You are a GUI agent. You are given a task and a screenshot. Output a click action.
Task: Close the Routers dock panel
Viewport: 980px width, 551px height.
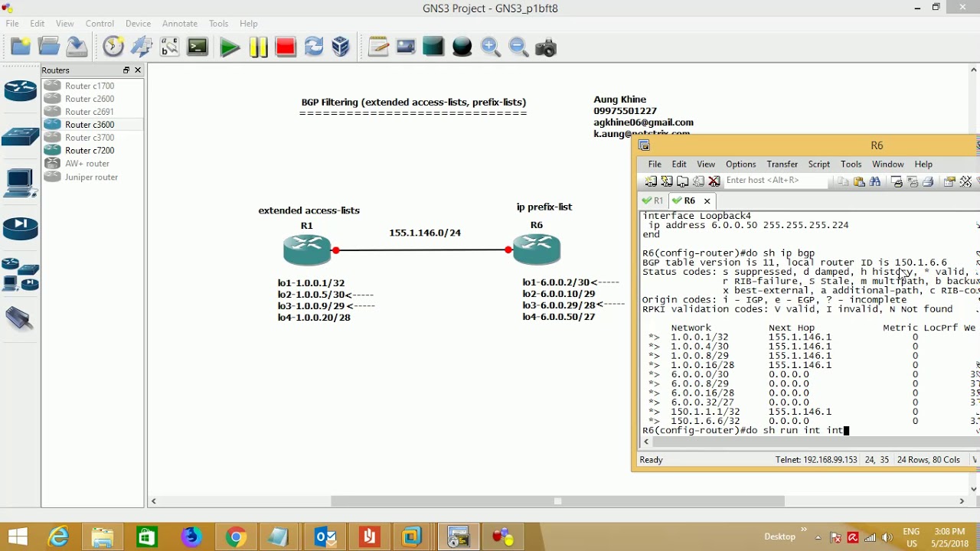(x=138, y=70)
